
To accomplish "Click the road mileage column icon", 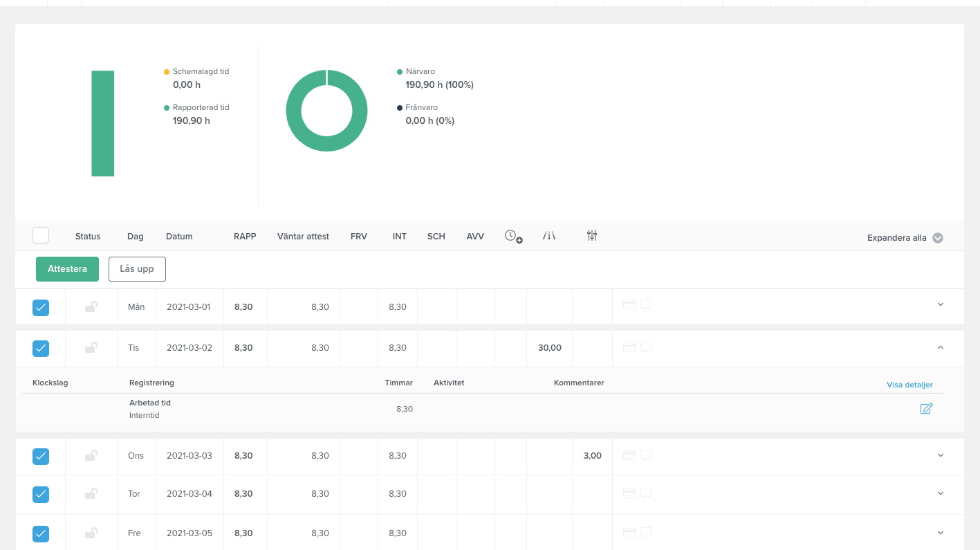I will [549, 236].
